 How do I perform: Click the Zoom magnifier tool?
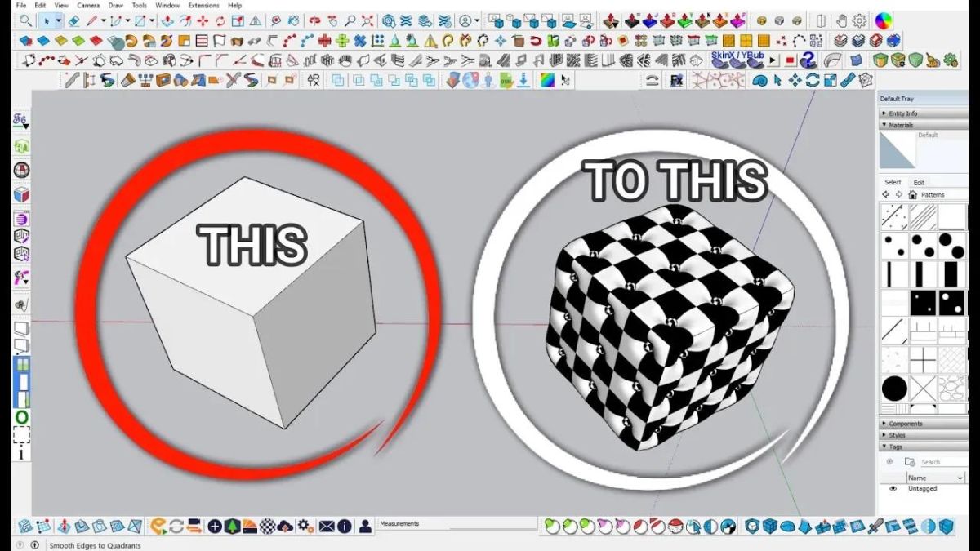350,20
